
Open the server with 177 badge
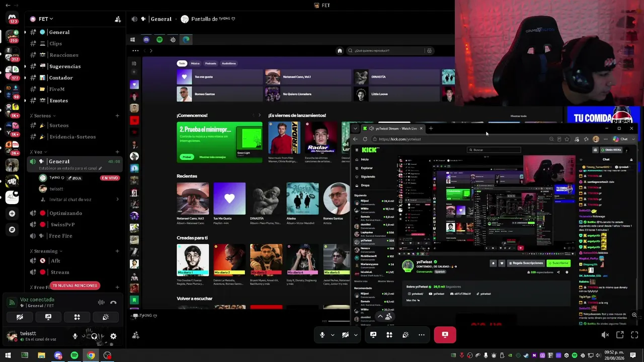[x=12, y=72]
